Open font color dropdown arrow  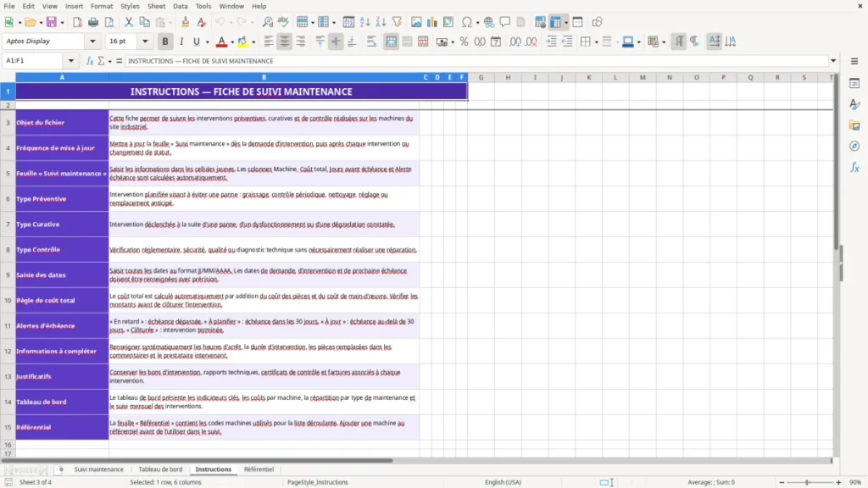coord(232,42)
